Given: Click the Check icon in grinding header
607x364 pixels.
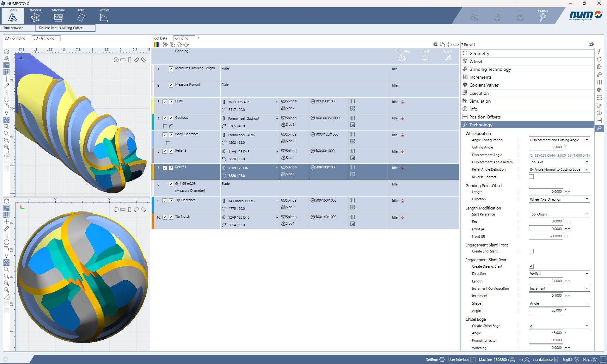Looking at the screenshot, I should click(425, 58).
